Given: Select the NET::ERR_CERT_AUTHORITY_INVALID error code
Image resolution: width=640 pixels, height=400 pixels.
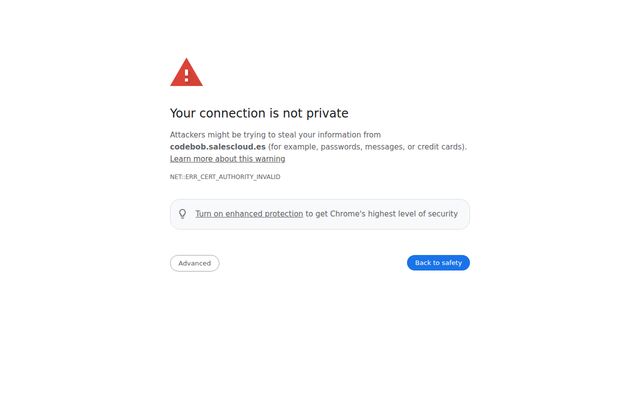Looking at the screenshot, I should [x=225, y=177].
